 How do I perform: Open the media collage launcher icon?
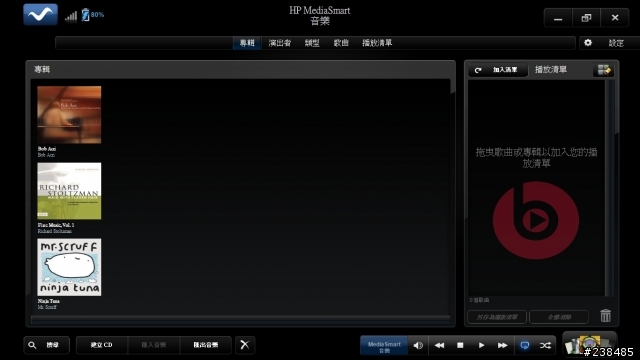(588, 344)
